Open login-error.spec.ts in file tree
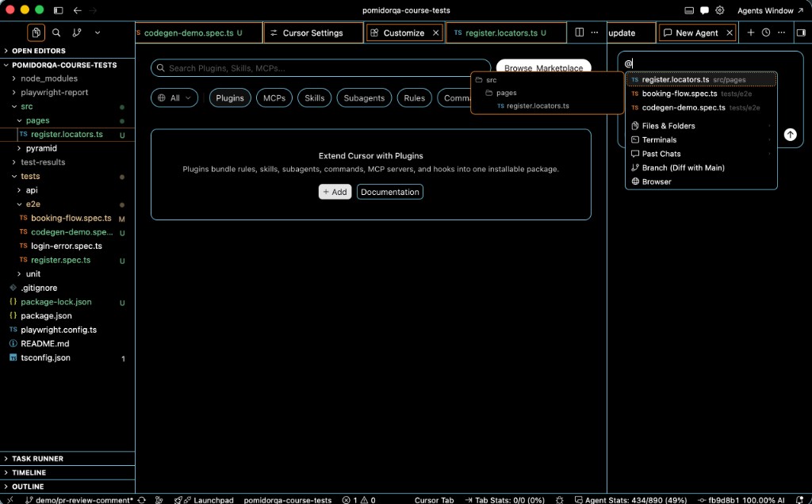The image size is (812, 504). point(67,246)
